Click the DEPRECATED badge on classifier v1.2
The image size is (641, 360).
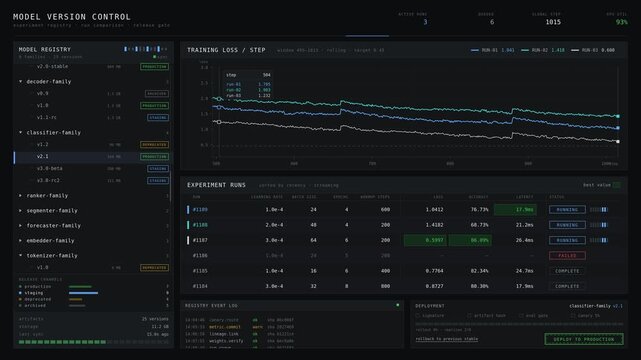[155, 145]
